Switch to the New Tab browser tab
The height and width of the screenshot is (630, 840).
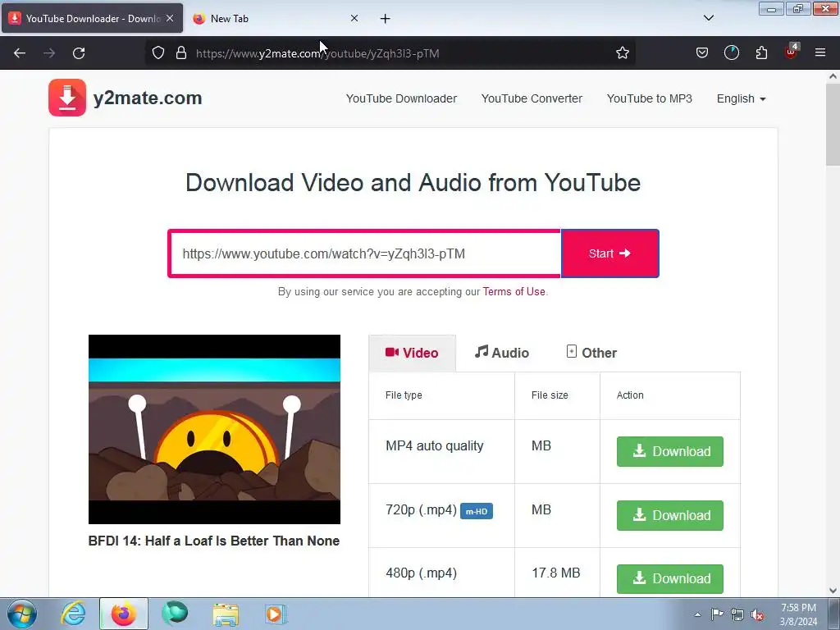tap(276, 18)
